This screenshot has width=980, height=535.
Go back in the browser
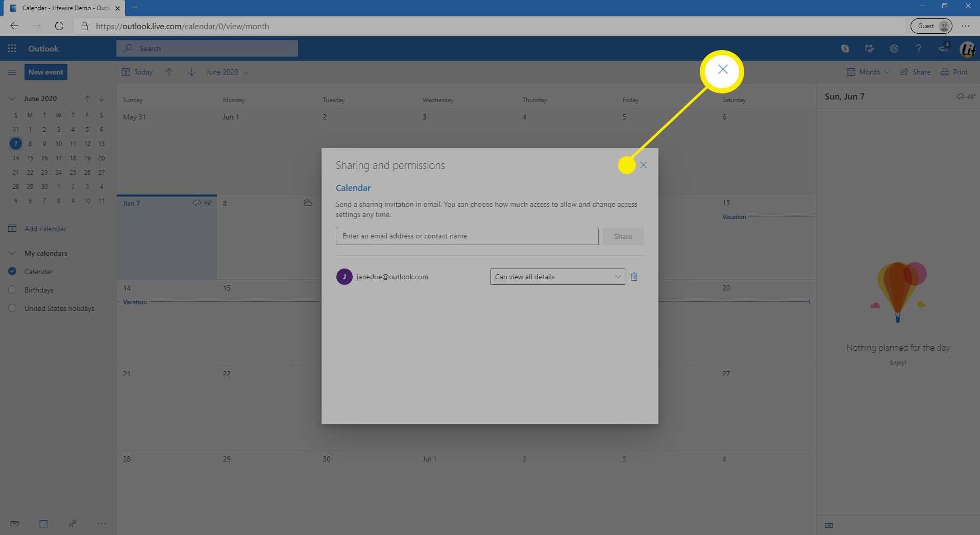[x=14, y=26]
